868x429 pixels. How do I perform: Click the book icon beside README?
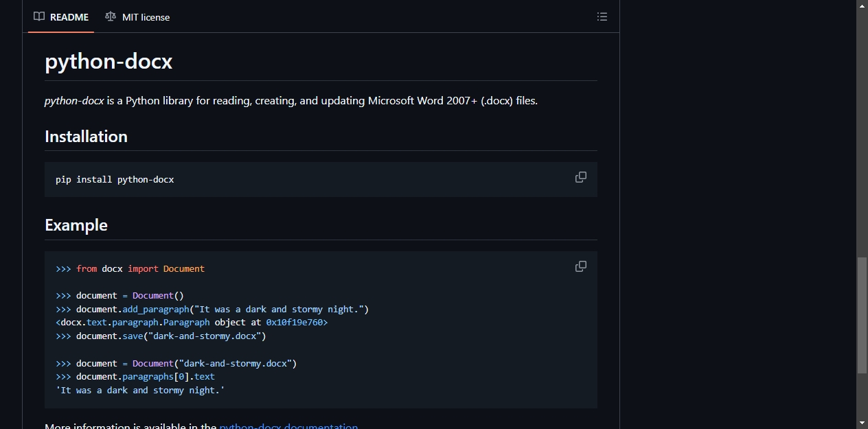pyautogui.click(x=39, y=16)
